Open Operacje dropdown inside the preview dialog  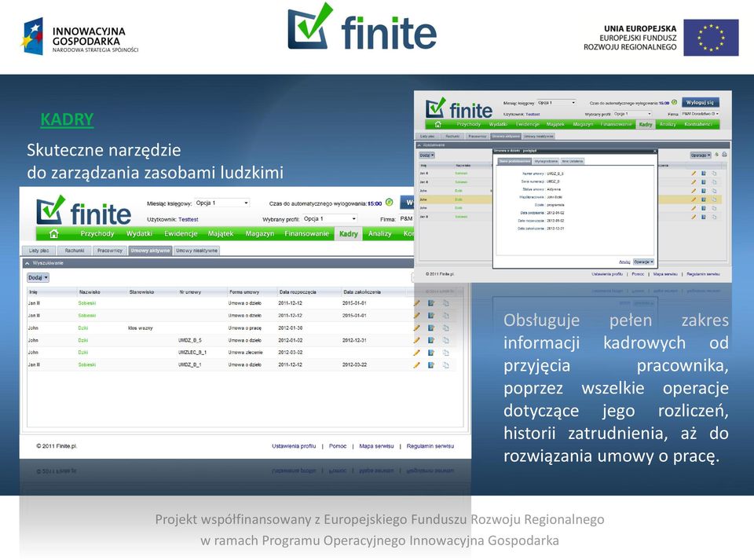(643, 262)
